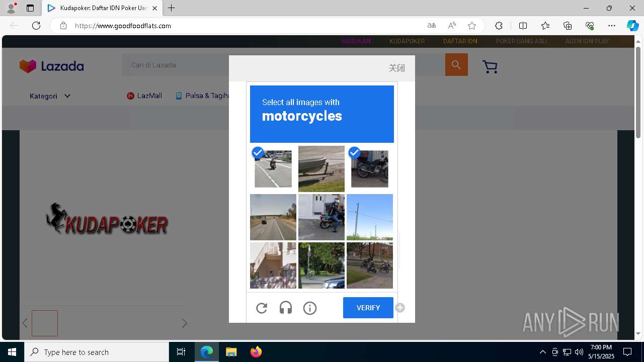Open the Pulsa & Tagihan link
Screen dimensions: 644x362
[203, 96]
